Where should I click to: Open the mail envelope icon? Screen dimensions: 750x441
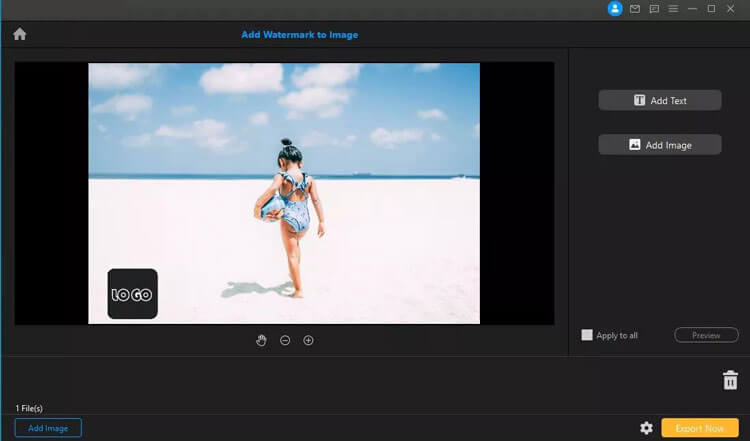pos(634,9)
